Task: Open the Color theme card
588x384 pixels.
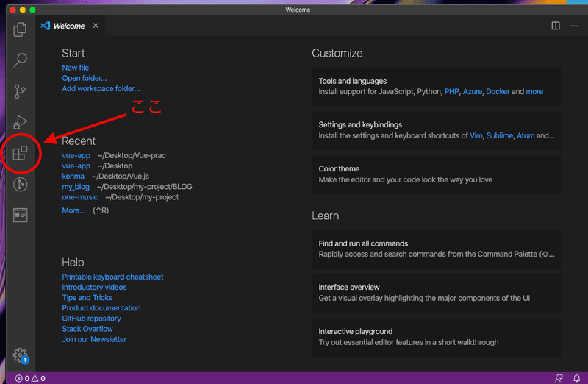Action: 437,174
